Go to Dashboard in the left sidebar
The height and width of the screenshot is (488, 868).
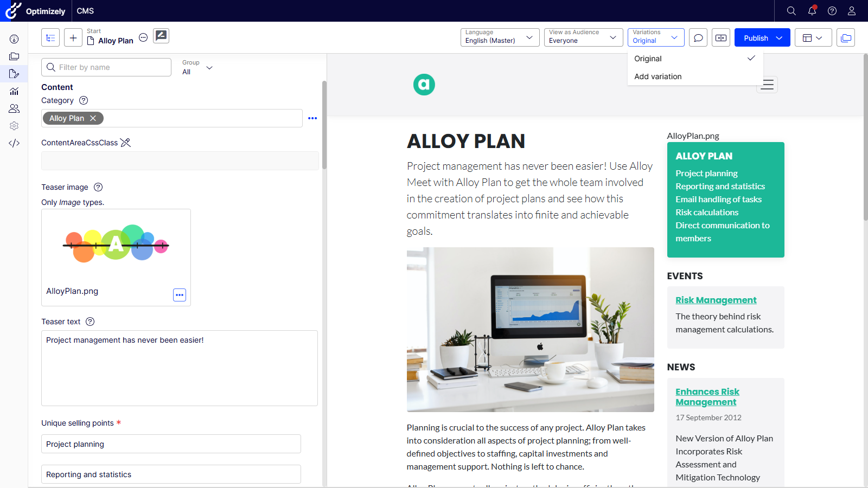click(x=14, y=39)
